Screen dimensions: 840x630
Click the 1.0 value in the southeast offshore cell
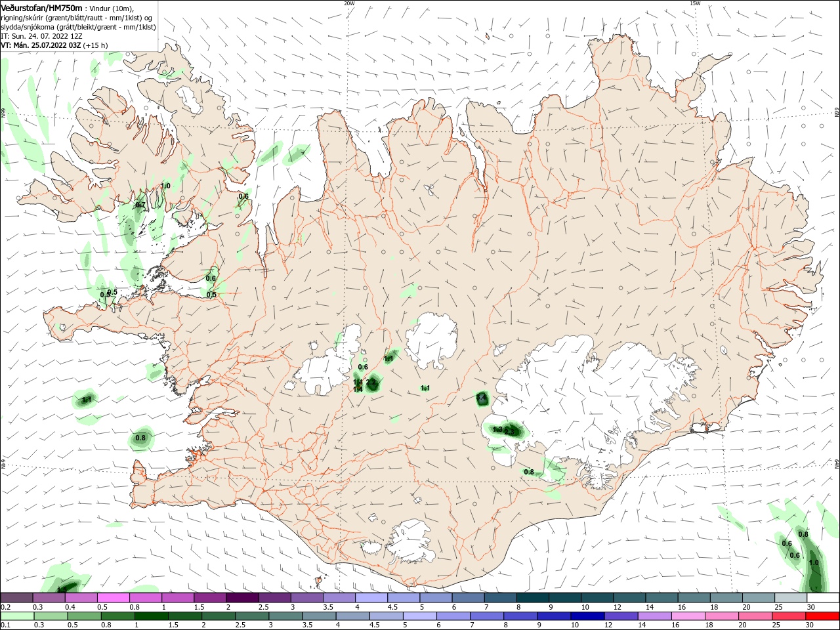tap(814, 563)
